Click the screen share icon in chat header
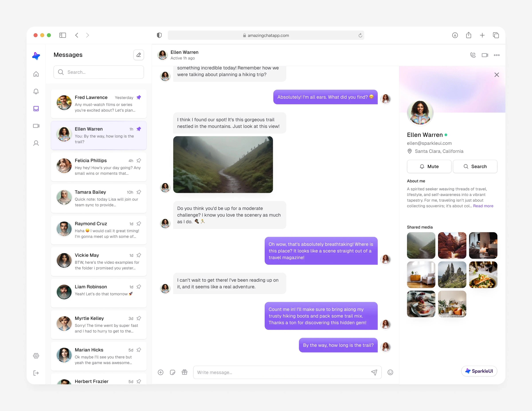The image size is (532, 411). coord(485,55)
